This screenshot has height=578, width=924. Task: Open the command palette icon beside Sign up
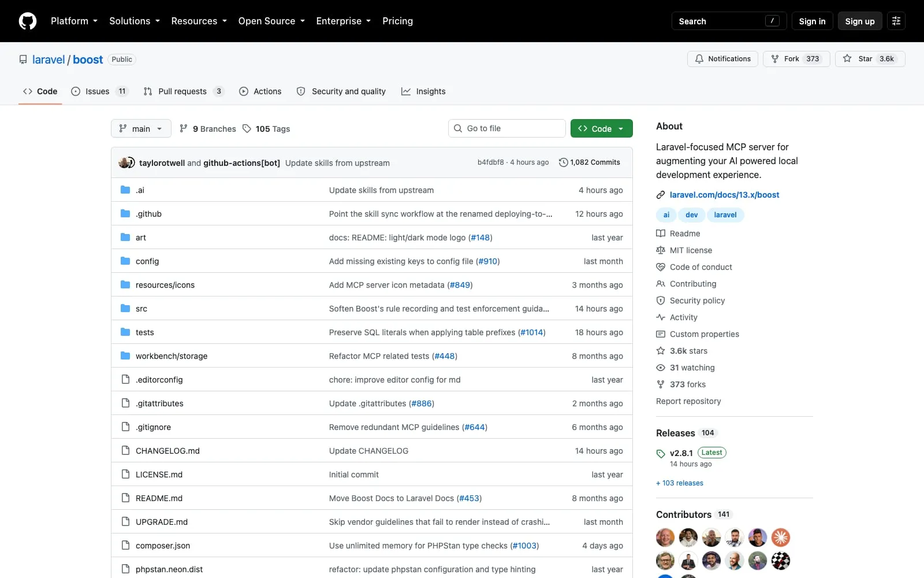(x=896, y=21)
